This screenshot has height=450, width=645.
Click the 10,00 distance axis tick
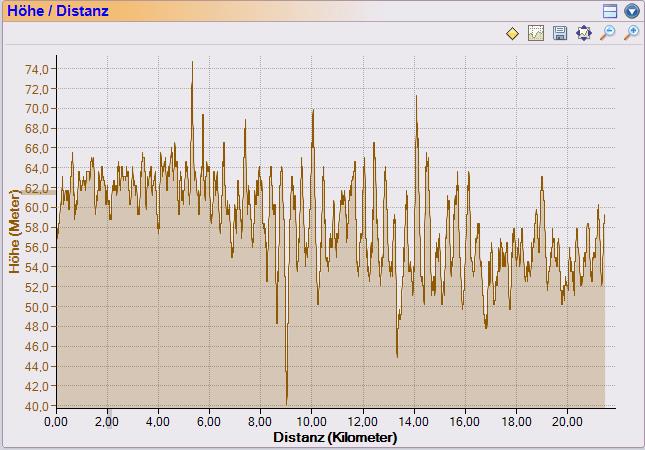click(312, 422)
